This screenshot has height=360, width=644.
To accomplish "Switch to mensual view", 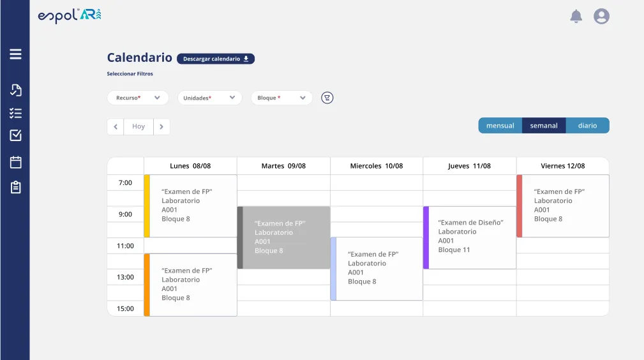I will click(x=500, y=126).
